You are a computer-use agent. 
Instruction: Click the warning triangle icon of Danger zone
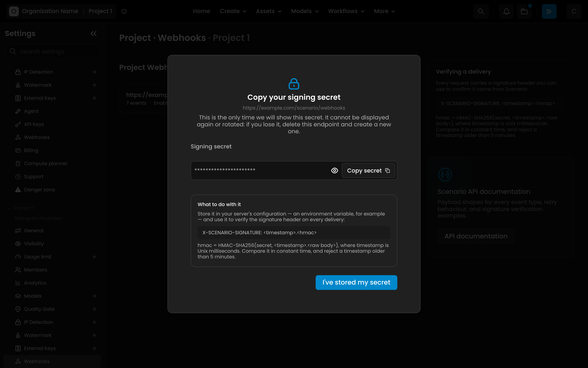(x=18, y=190)
